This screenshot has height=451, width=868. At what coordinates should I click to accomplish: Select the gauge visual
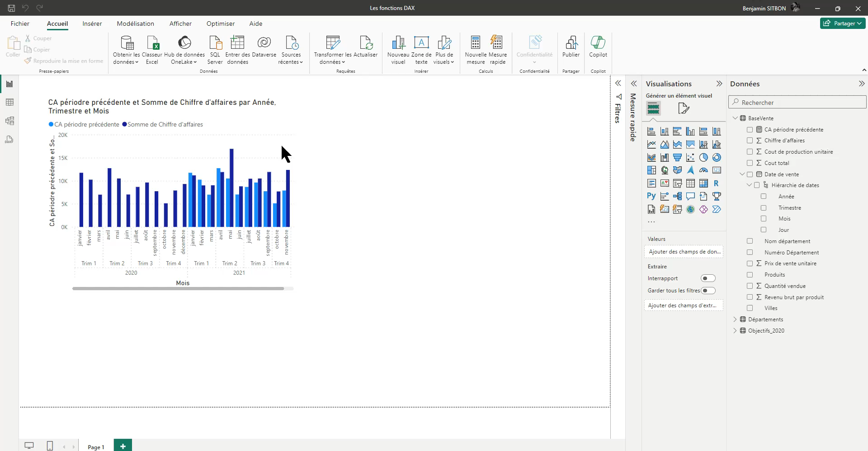click(x=703, y=170)
